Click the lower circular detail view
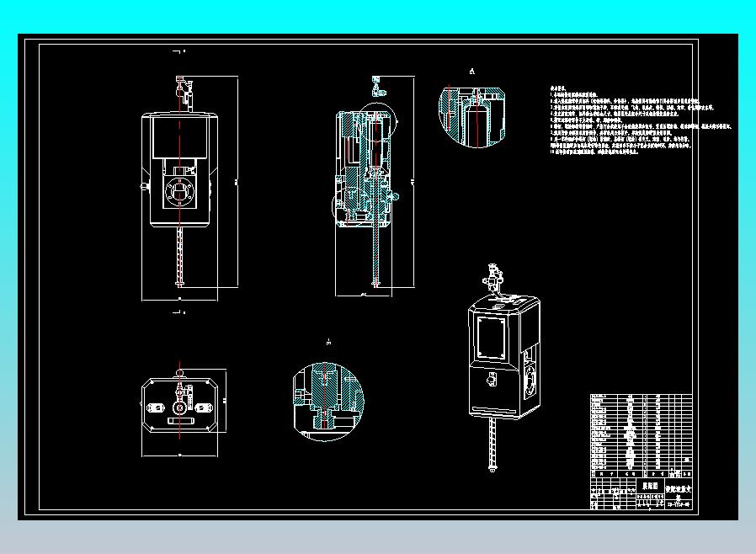 tap(328, 402)
